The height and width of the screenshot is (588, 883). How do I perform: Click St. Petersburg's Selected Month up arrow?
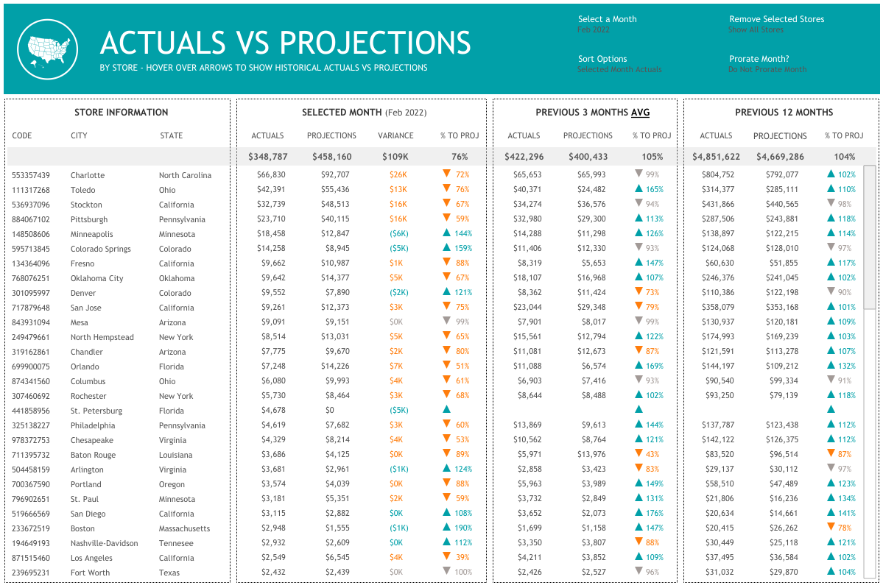(x=446, y=409)
